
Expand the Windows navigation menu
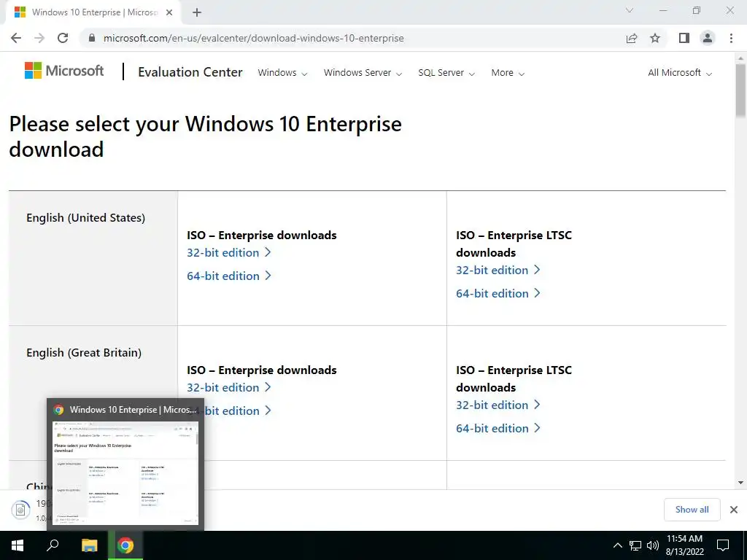(282, 73)
